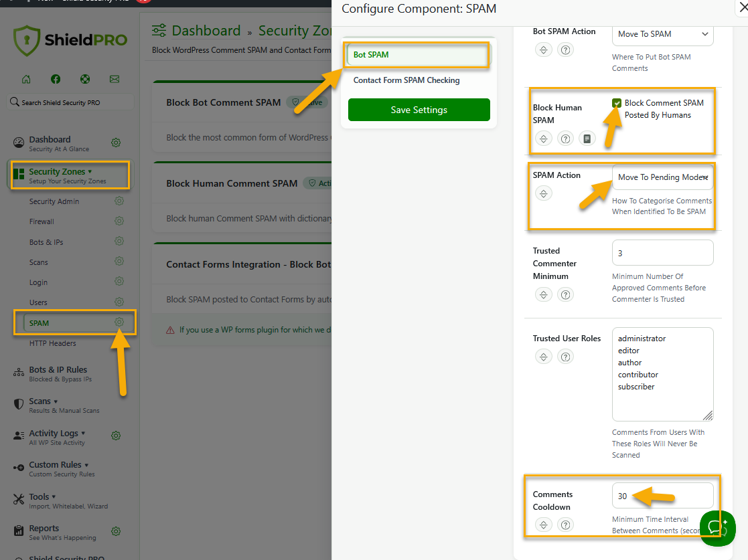Click Trusted User Roles text area
Viewport: 748px width, 560px height.
[662, 374]
